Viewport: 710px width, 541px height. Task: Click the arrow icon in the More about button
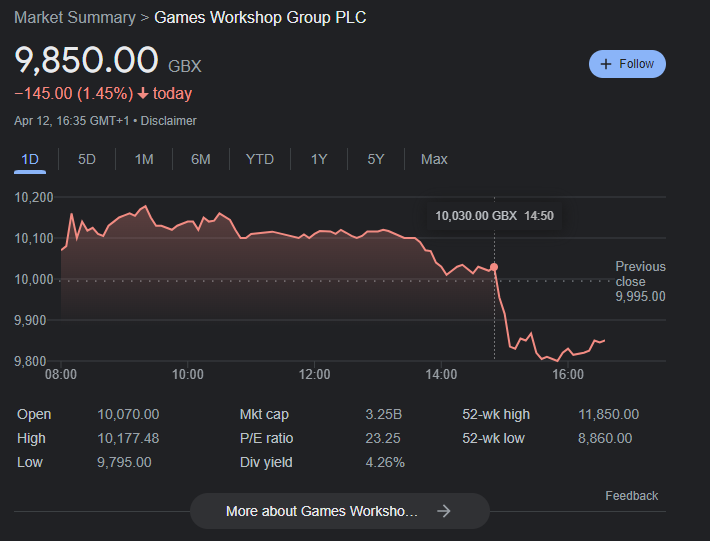(444, 511)
